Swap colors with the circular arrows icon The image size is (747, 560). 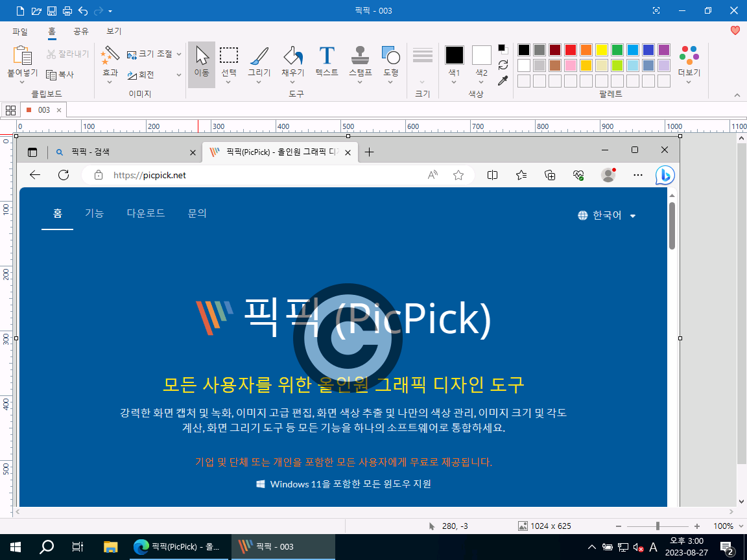click(x=503, y=65)
